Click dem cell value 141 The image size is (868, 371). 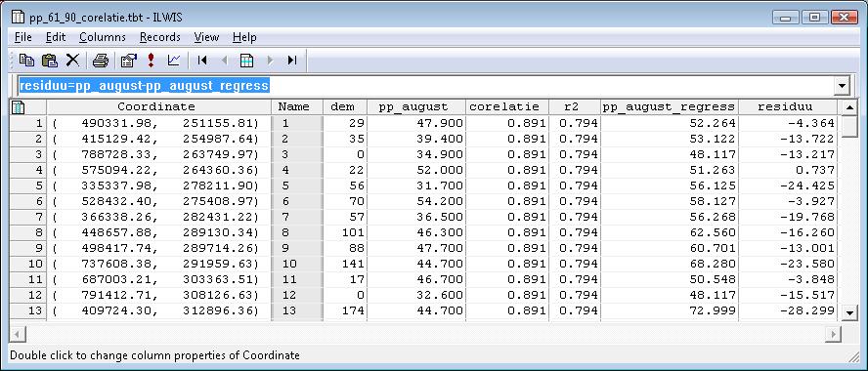[344, 264]
